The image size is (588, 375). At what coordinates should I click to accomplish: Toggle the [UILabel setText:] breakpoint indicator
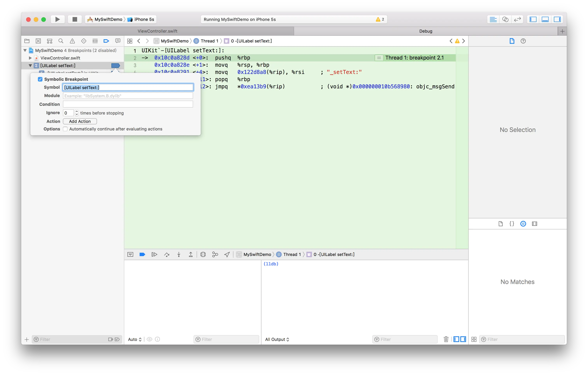click(115, 66)
